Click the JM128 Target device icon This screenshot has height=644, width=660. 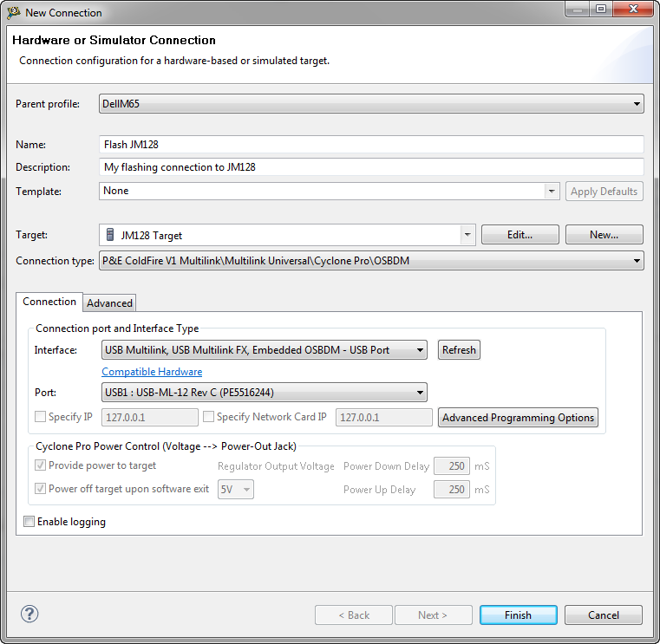pyautogui.click(x=110, y=235)
